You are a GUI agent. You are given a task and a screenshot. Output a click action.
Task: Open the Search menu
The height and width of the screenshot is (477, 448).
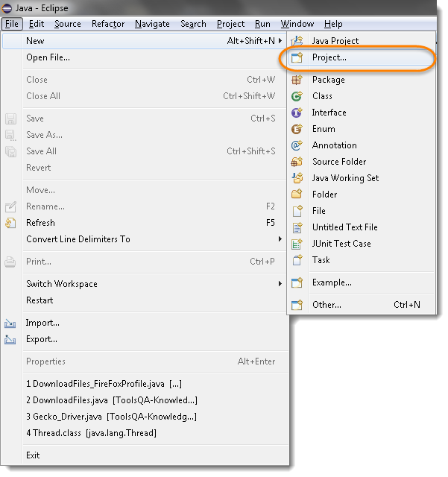point(193,24)
